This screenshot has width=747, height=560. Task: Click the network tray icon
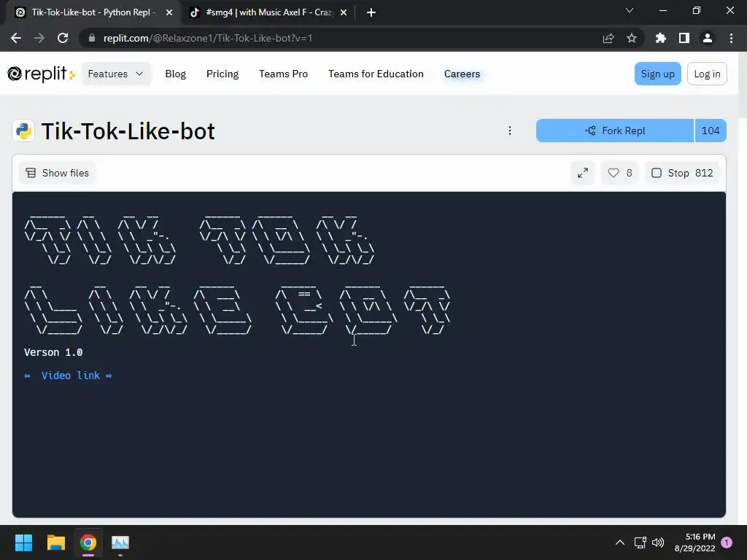click(640, 542)
